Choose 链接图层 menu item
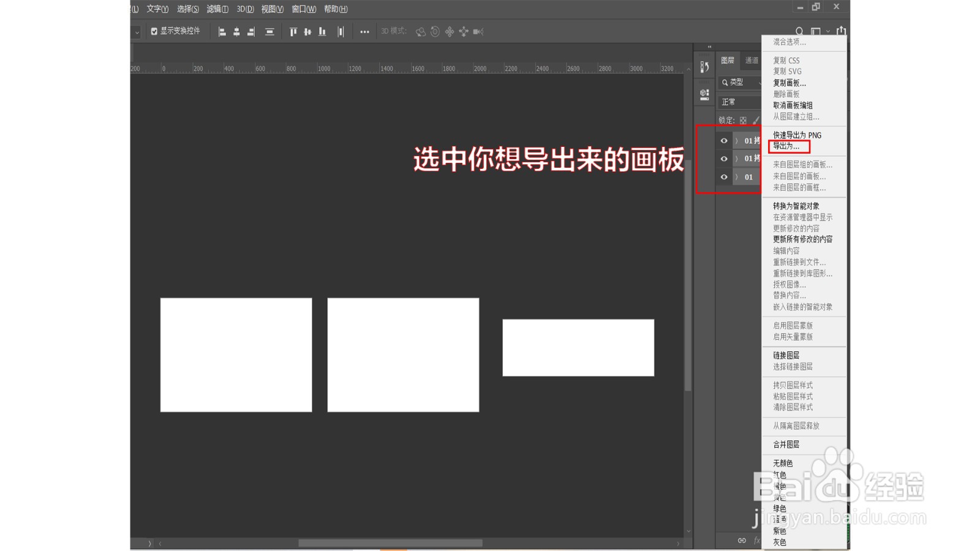The width and height of the screenshot is (980, 551). point(786,356)
